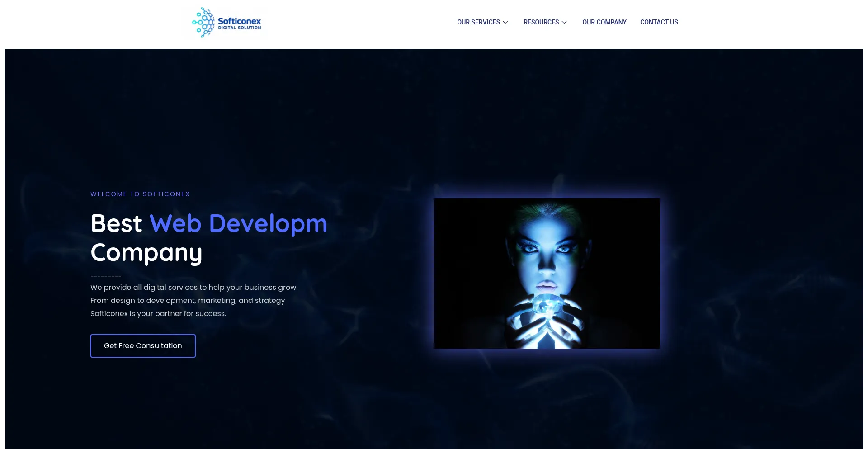Open the OUR SERVICES menu
Screen dimensions: 868x449
pyautogui.click(x=478, y=22)
